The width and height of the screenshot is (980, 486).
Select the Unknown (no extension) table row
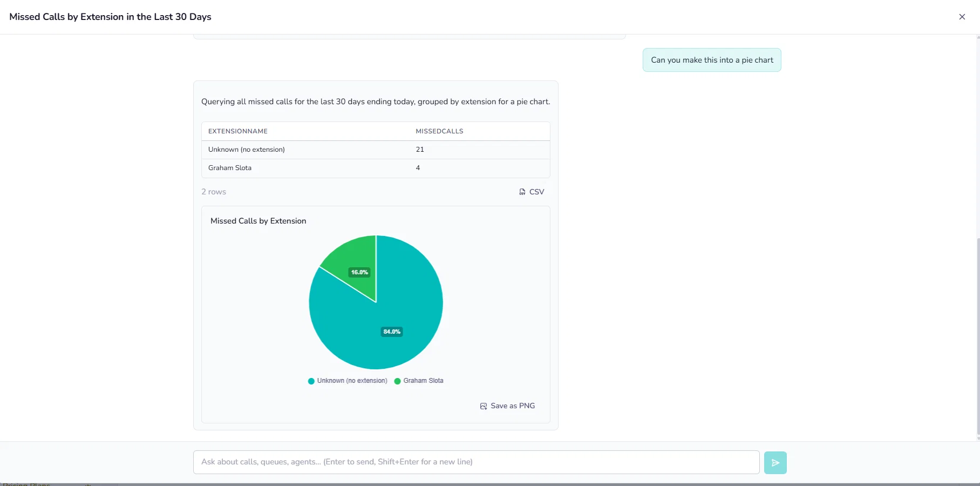click(x=376, y=150)
